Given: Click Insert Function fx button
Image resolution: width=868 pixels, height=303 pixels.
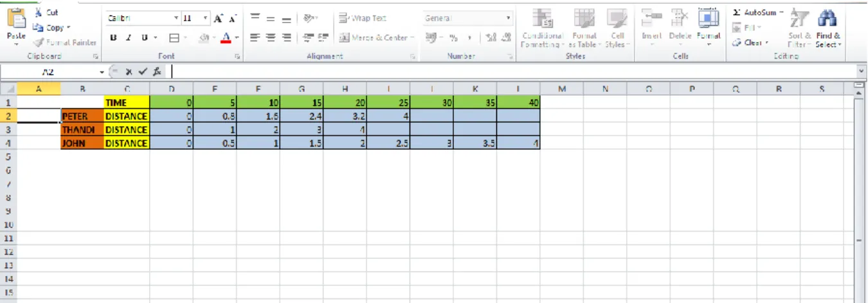Looking at the screenshot, I should (158, 72).
